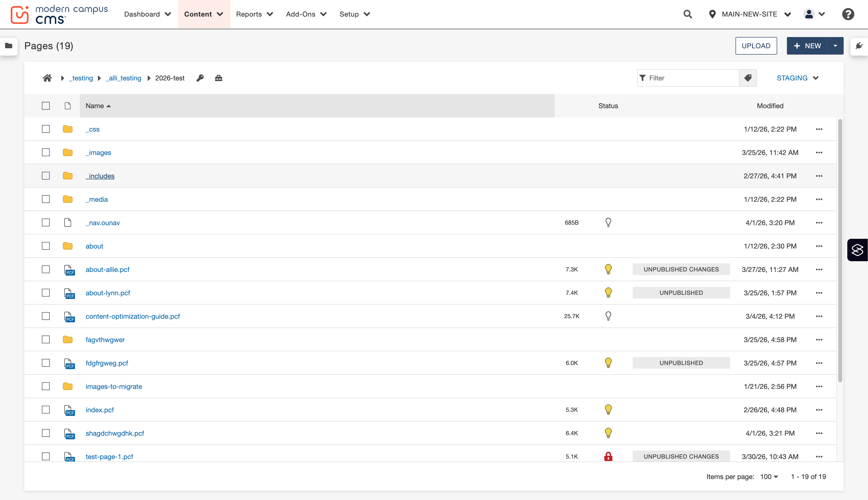Open the user account dropdown
This screenshot has height=500, width=868.
pos(814,14)
